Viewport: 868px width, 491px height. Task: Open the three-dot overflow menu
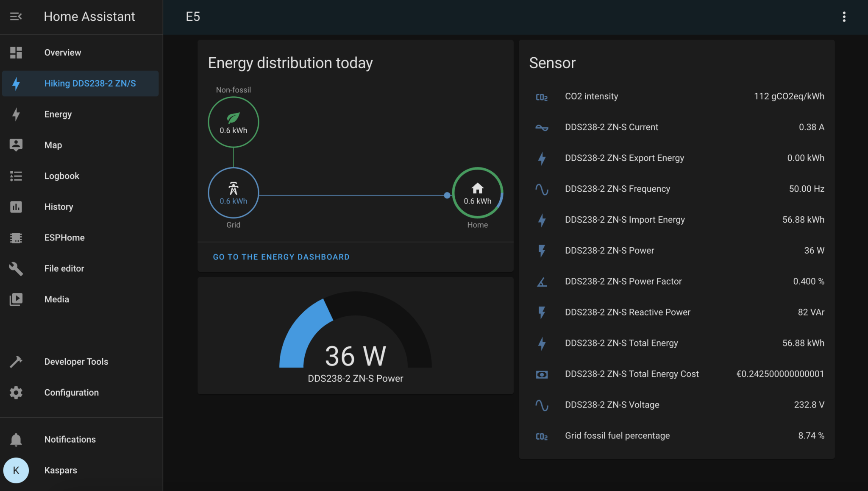[844, 17]
